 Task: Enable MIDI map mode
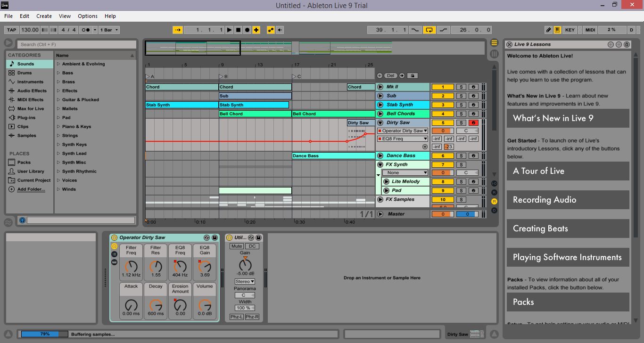pyautogui.click(x=590, y=30)
